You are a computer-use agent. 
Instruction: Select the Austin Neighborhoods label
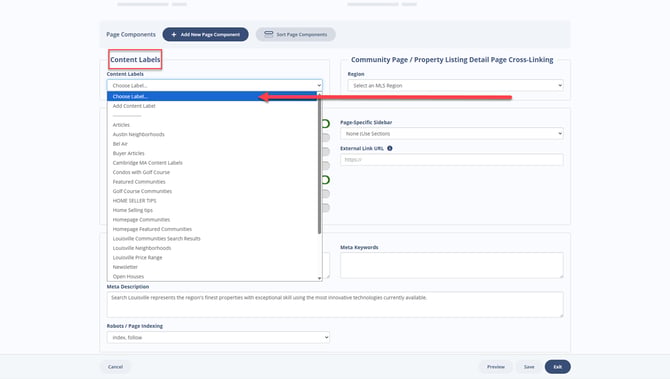coord(212,134)
